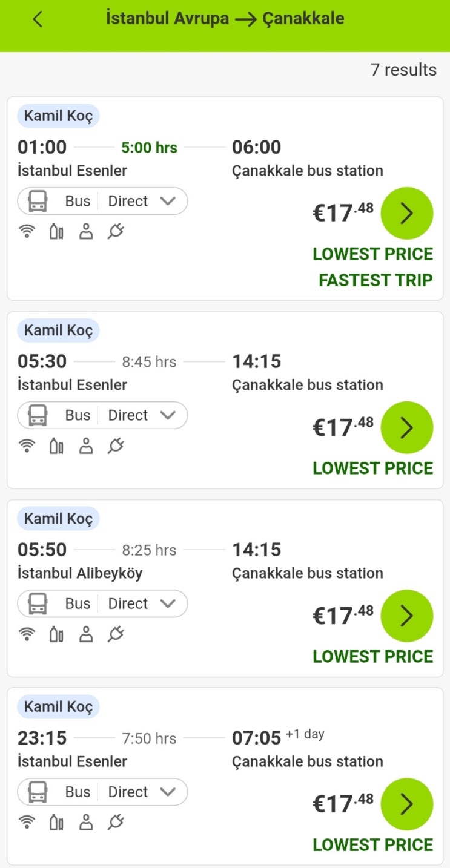Screen dimensions: 450x868
Task: Tap the Wi-Fi icon on 05:50 trip
Action: 27,634
